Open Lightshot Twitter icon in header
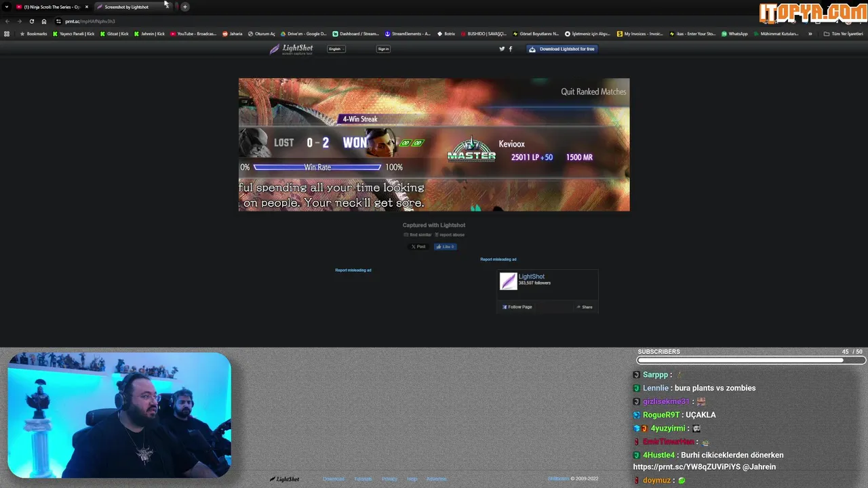868x488 pixels. coord(502,49)
